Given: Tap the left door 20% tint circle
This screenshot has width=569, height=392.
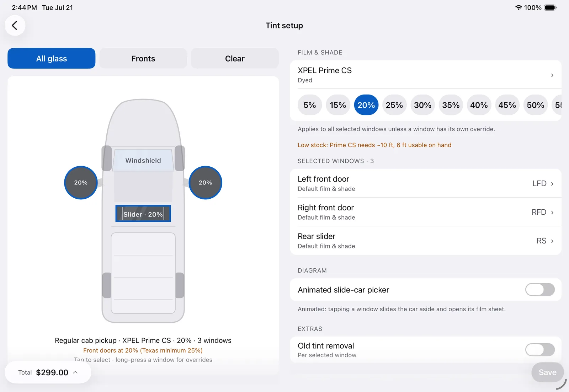Looking at the screenshot, I should tap(81, 183).
